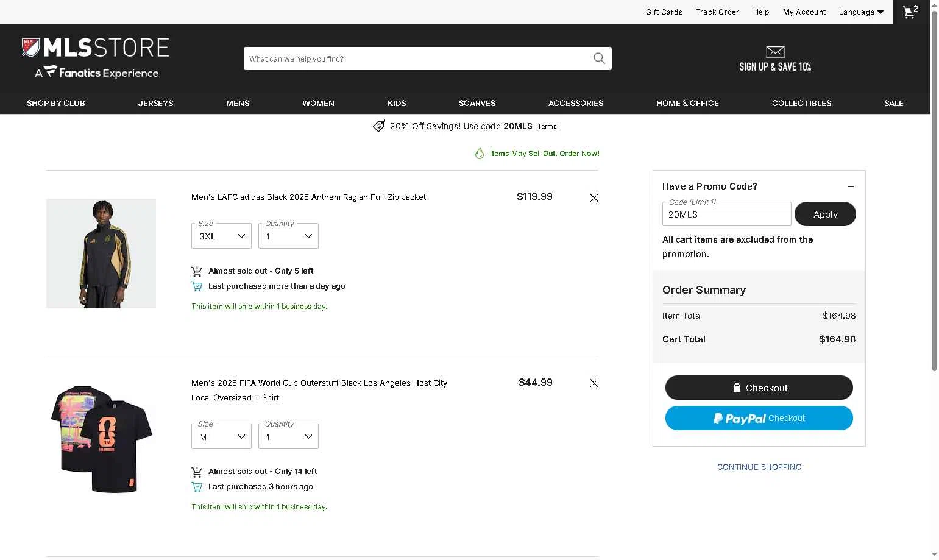Image resolution: width=939 pixels, height=560 pixels.
Task: Click the cart icon beside Only 14 left
Action: 197,472
